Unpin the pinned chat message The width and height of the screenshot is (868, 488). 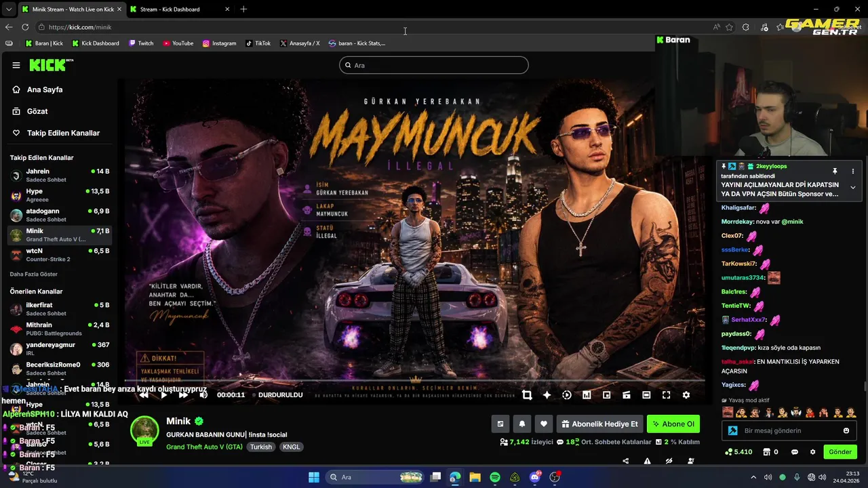835,171
